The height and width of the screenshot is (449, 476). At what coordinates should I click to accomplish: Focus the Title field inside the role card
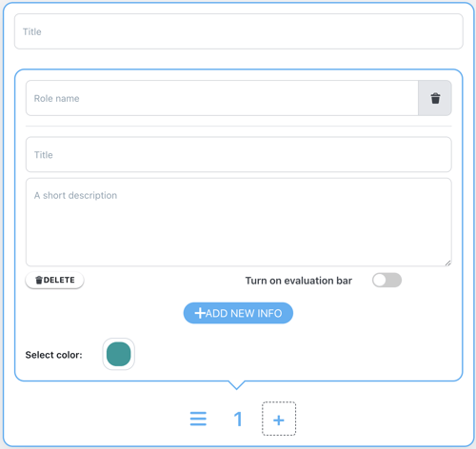(239, 155)
